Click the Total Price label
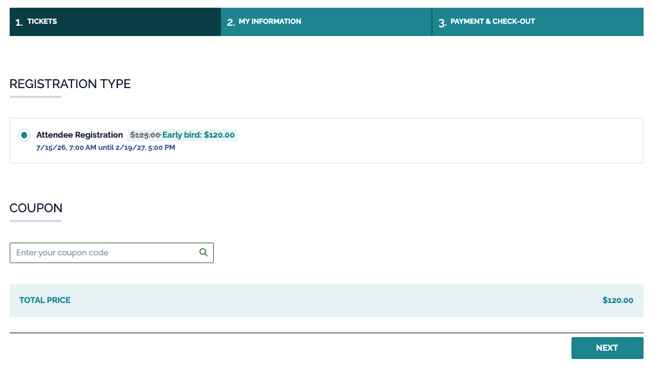 [x=45, y=300]
